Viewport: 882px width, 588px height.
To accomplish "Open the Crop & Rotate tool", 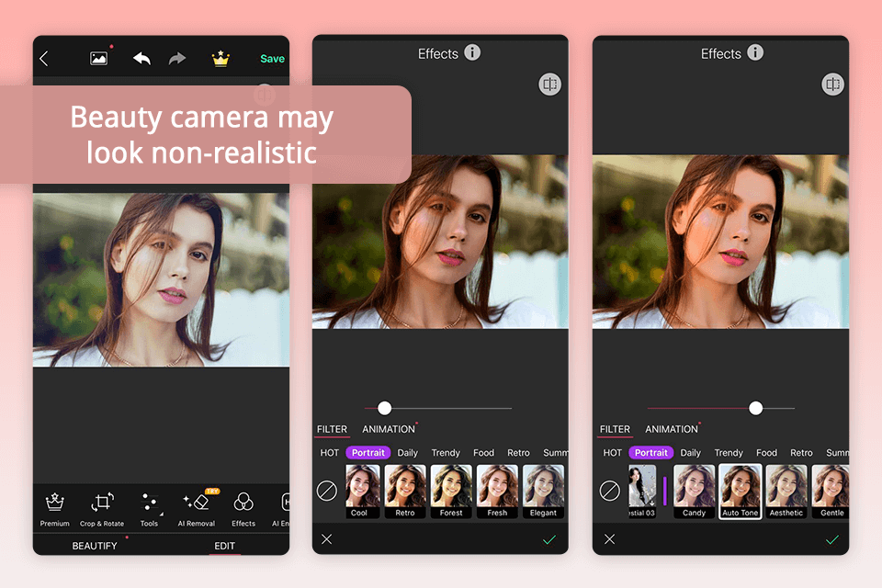I will click(x=102, y=510).
